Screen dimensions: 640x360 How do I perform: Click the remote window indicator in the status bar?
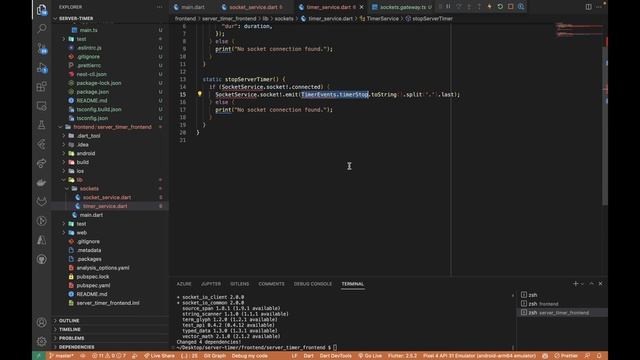coord(39,356)
